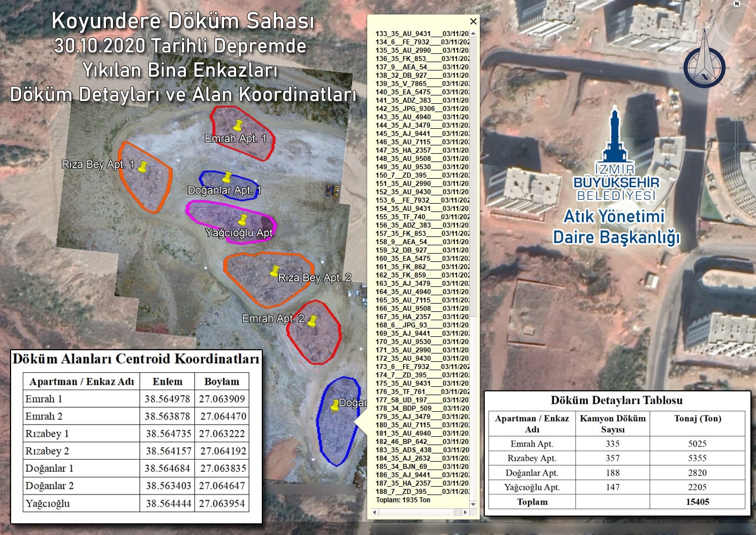
Task: Click the Enlem column header
Action: pyautogui.click(x=168, y=382)
